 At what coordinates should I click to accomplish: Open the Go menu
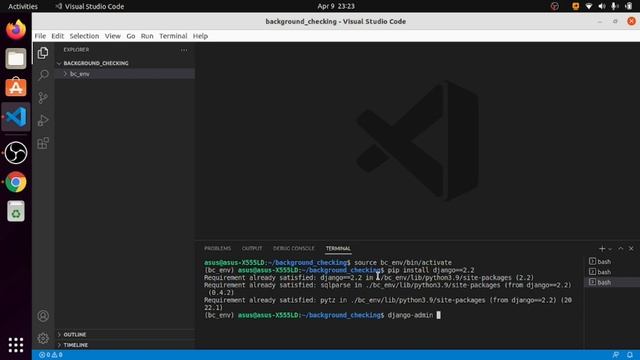coord(131,36)
